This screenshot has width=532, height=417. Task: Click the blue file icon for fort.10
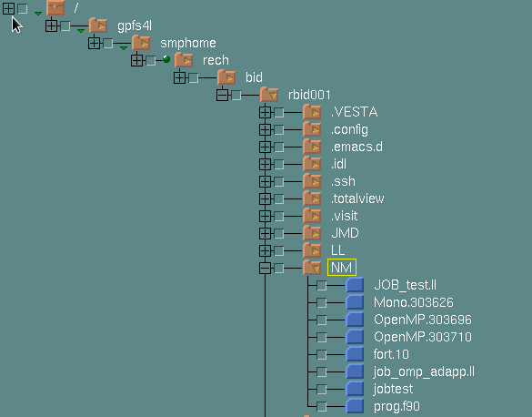coord(355,354)
